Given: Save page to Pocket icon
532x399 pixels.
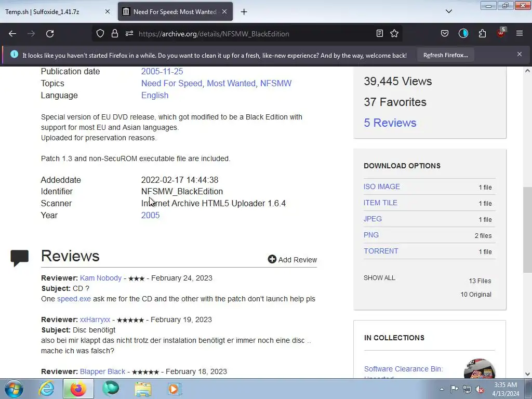Looking at the screenshot, I should (x=445, y=34).
